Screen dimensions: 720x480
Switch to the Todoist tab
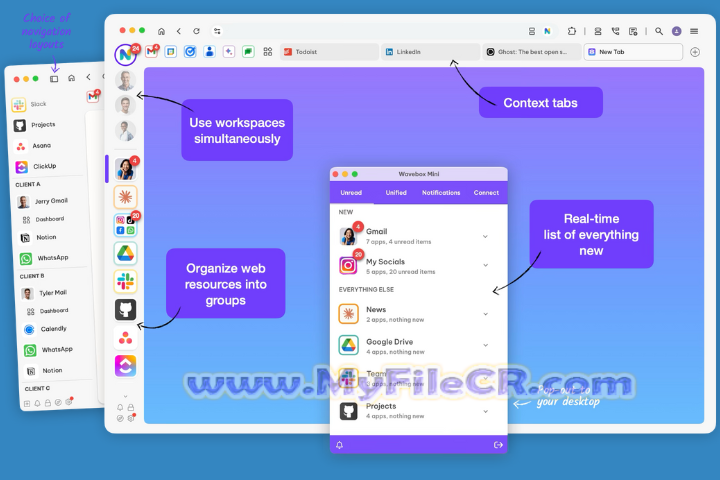coord(329,52)
